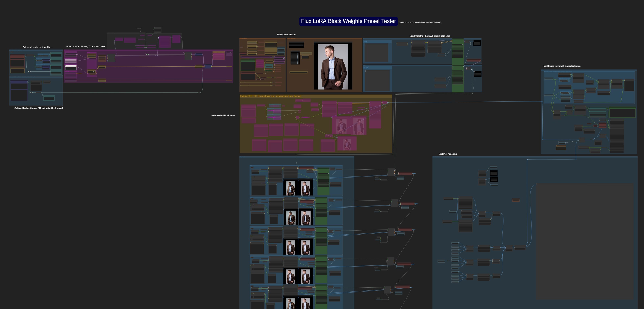Click right portrait thumbnail in first test row

(305, 188)
